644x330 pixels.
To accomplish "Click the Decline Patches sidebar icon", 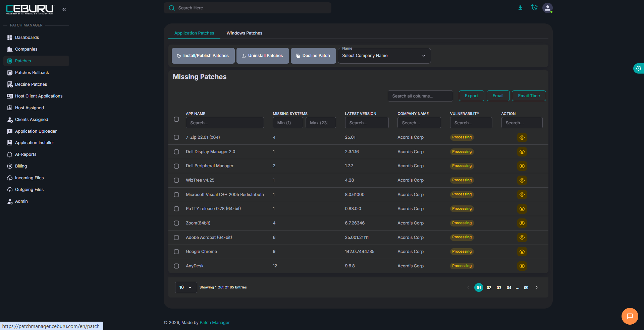I will click(x=10, y=84).
